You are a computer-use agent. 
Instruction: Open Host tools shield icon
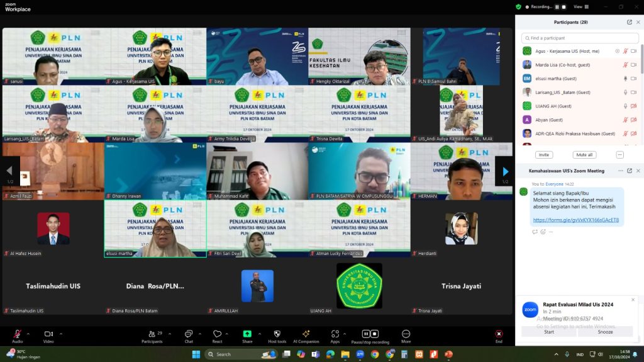(277, 334)
